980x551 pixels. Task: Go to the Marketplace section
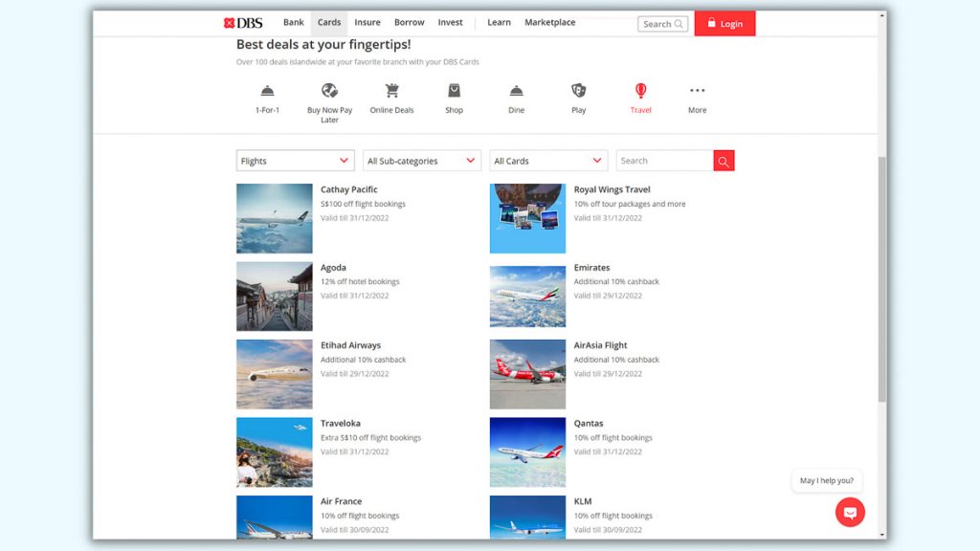550,23
